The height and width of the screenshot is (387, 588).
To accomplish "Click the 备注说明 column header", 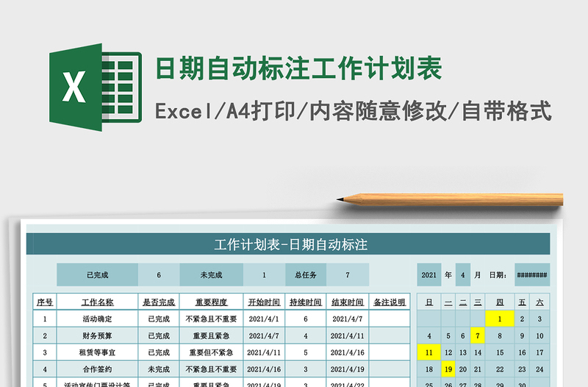I will click(389, 302).
